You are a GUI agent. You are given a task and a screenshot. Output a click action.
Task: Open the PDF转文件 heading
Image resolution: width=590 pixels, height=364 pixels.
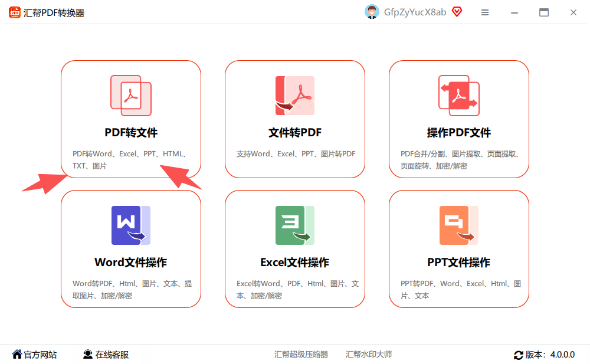131,133
